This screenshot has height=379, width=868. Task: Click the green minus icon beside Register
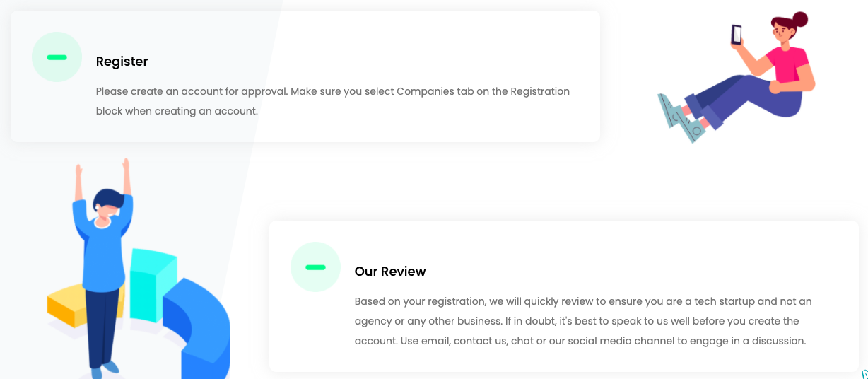coord(57,57)
